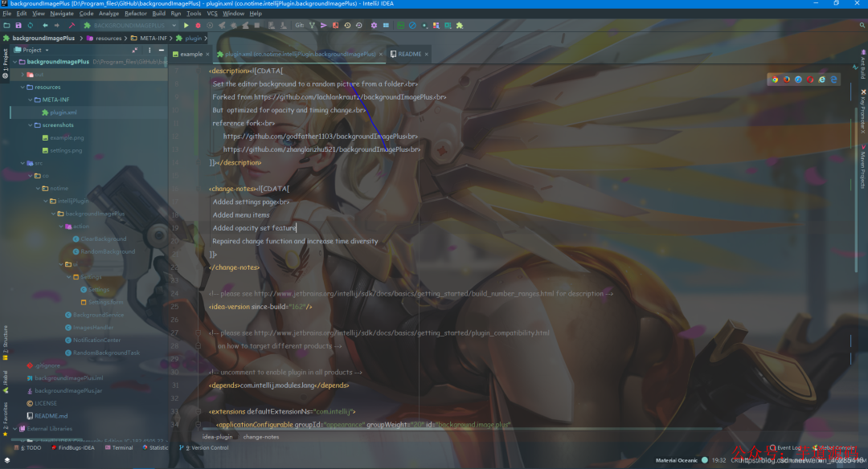Open the Settings gear in the toolbar

[374, 25]
